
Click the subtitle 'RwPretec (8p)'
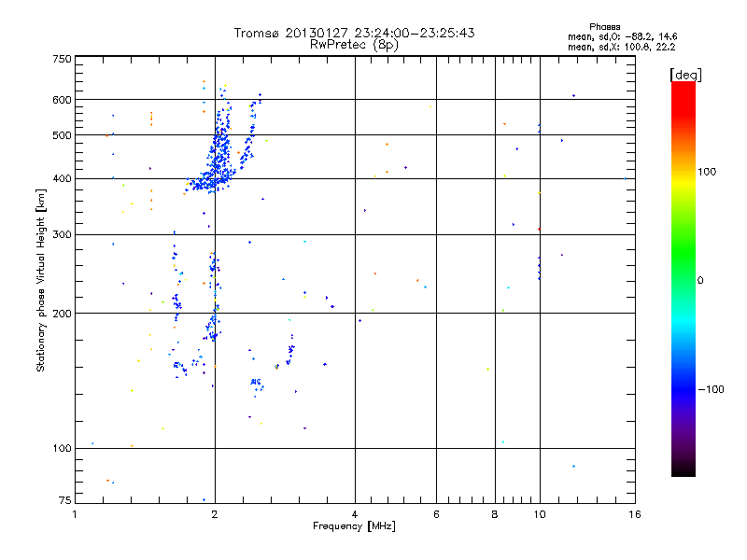[354, 45]
